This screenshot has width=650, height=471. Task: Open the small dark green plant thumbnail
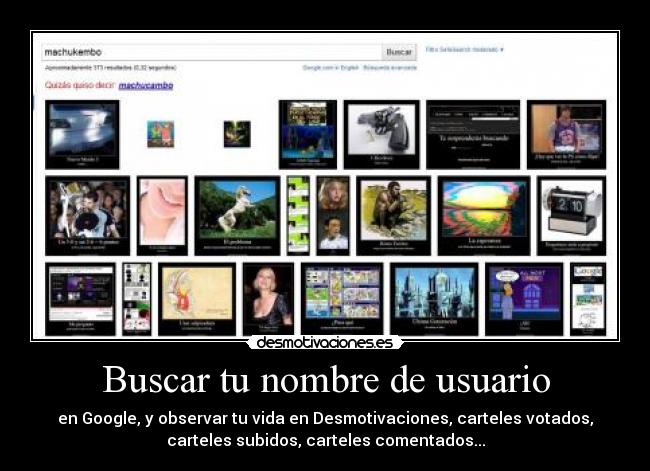pos(237,134)
